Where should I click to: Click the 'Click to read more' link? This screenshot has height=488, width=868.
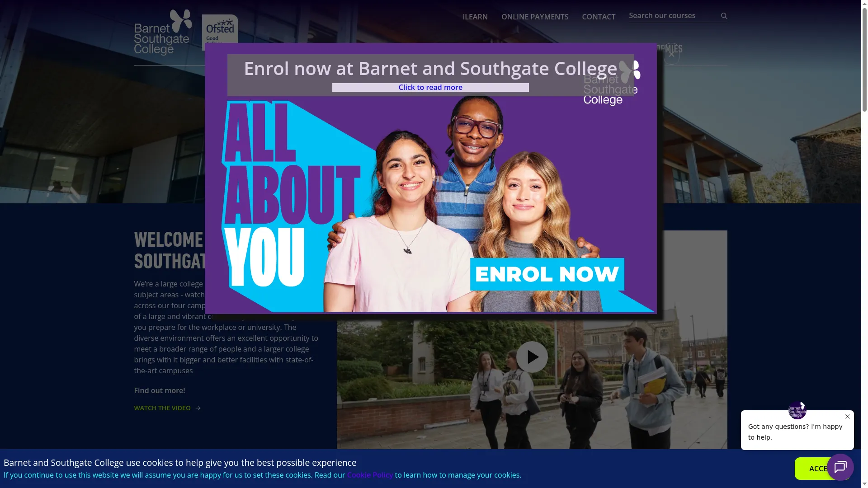(430, 87)
